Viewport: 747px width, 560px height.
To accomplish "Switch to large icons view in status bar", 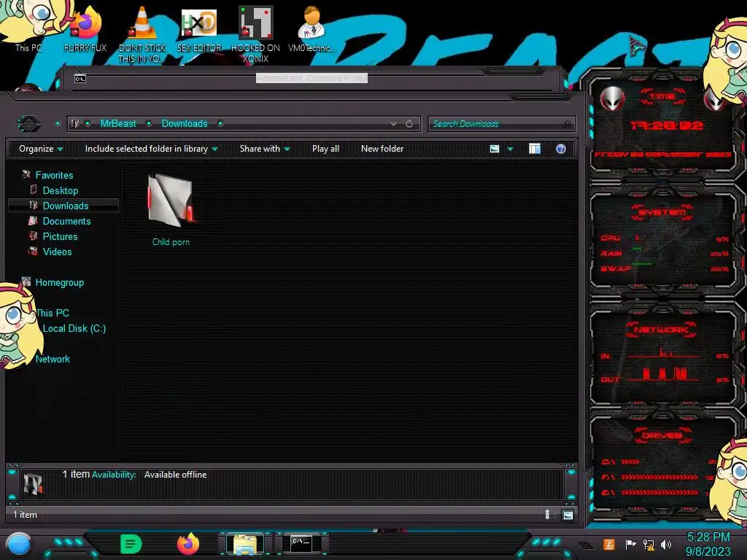I will (568, 515).
